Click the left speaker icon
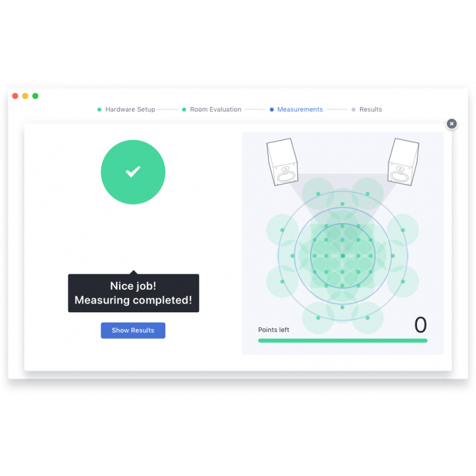Screen dimensions: 476x476 pos(282,162)
